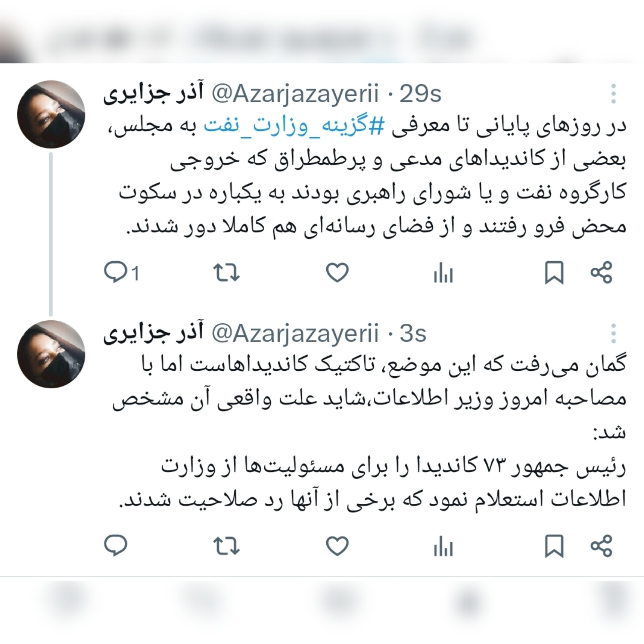The width and height of the screenshot is (644, 644).
Task: View analytics of the second tweet
Action: pos(443,546)
